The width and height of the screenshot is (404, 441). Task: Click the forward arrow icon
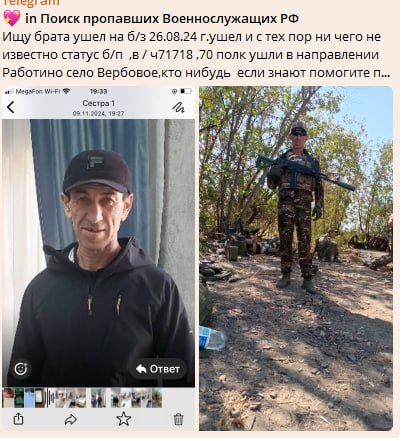click(71, 419)
